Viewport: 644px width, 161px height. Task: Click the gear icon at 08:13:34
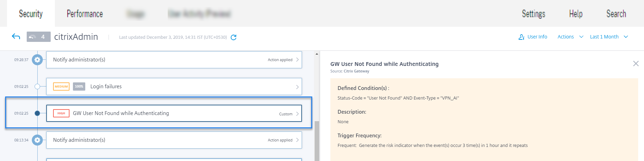coord(37,140)
